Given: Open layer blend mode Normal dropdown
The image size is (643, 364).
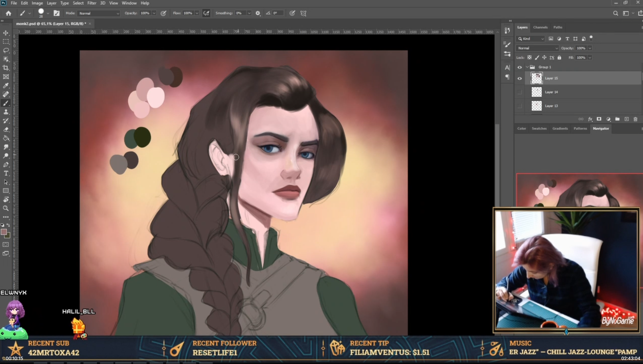Looking at the screenshot, I should 537,48.
